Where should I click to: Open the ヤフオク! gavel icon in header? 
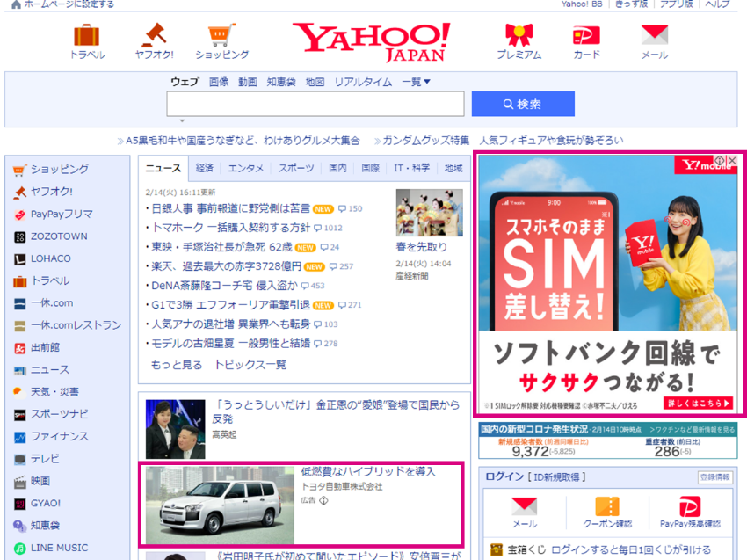(155, 35)
